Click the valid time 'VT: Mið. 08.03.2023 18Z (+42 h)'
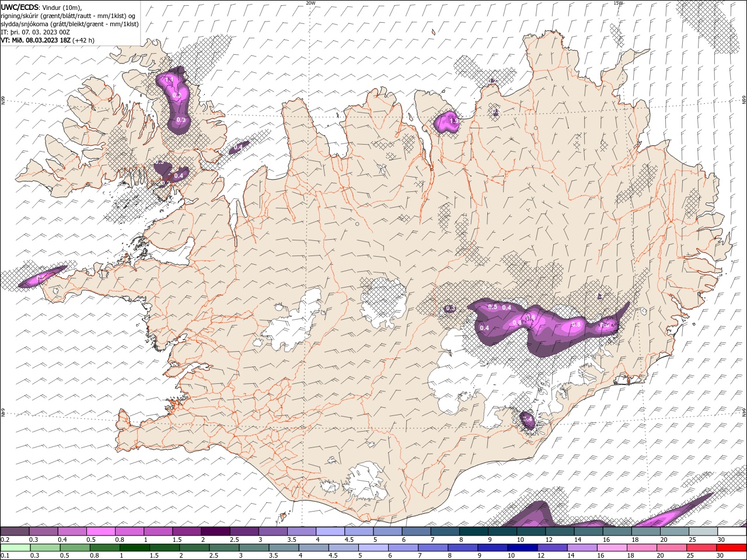Image resolution: width=747 pixels, height=560 pixels. 48,40
